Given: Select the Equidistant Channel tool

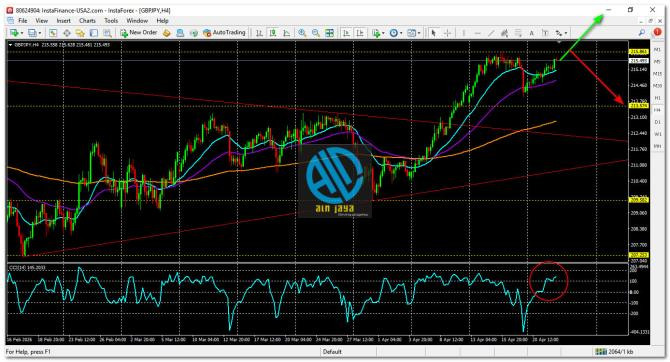Looking at the screenshot, I should click(x=505, y=33).
